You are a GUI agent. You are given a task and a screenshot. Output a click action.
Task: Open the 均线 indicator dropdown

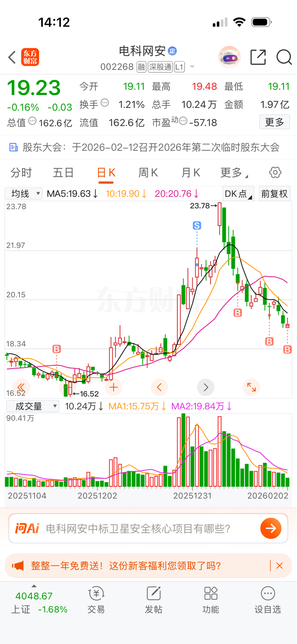(24, 193)
